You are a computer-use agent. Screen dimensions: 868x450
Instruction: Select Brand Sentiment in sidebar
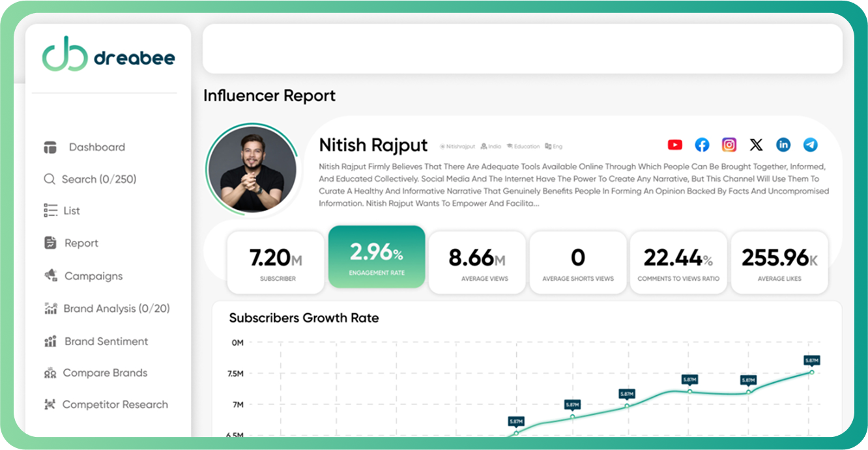(x=106, y=341)
